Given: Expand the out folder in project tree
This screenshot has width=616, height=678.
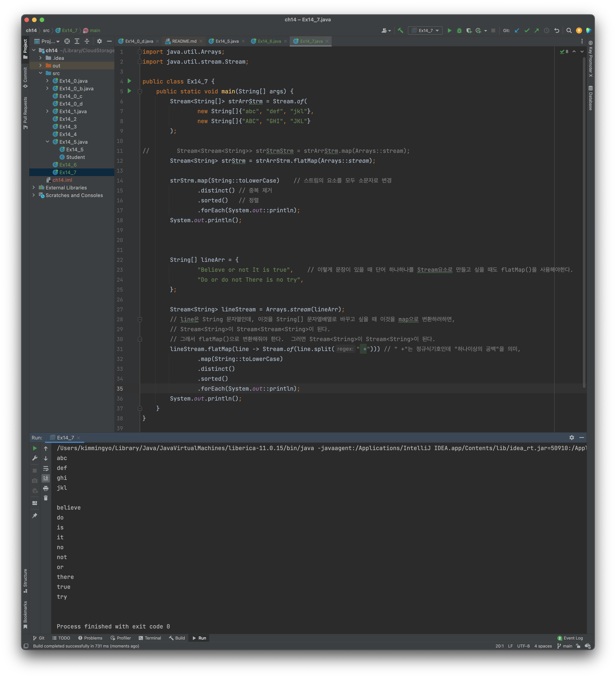Looking at the screenshot, I should point(40,66).
